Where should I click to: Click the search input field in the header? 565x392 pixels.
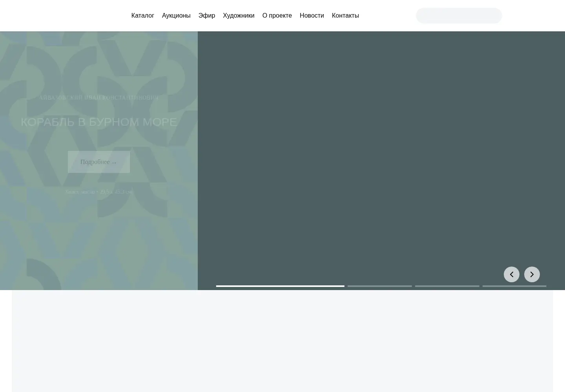click(459, 16)
